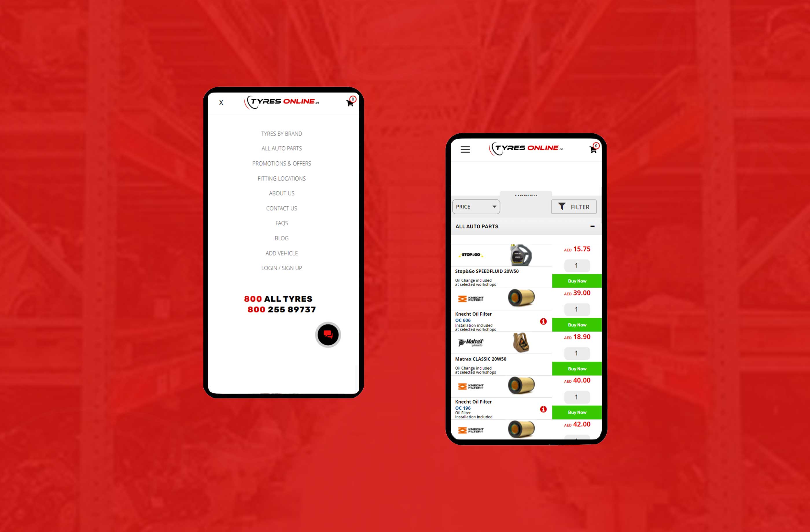Click Buy Now for Stop&Go SPEEDFLUID 20W50

click(576, 280)
